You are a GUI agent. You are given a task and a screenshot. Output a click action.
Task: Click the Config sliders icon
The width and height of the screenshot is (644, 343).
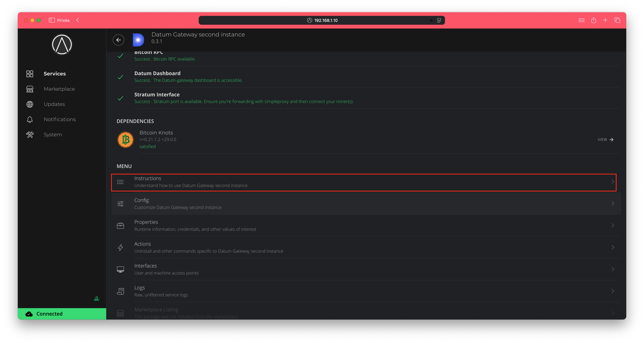point(120,204)
